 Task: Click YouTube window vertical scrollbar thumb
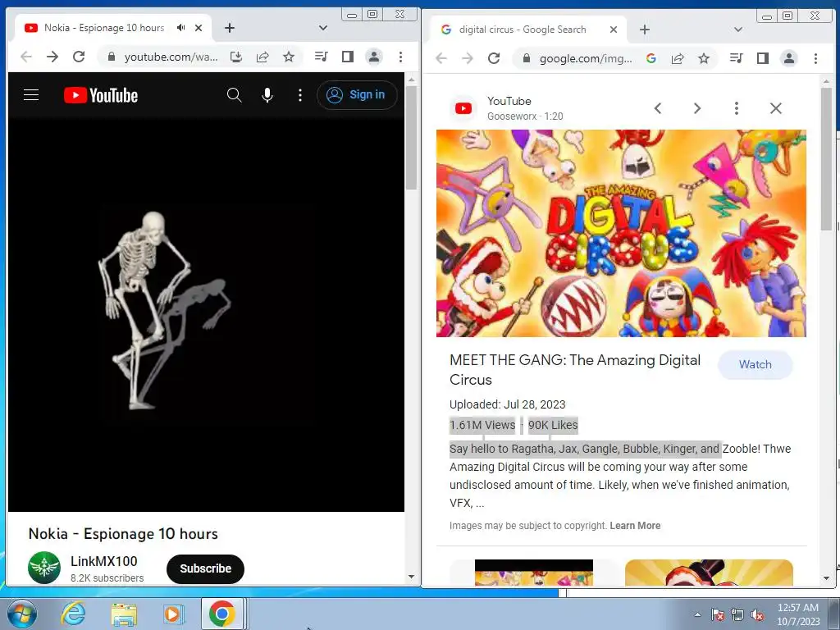click(411, 137)
